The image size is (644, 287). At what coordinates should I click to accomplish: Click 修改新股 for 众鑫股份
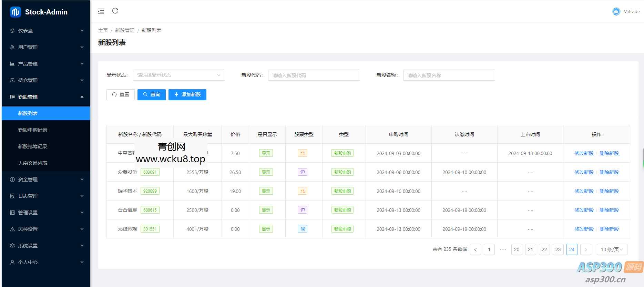click(x=584, y=172)
